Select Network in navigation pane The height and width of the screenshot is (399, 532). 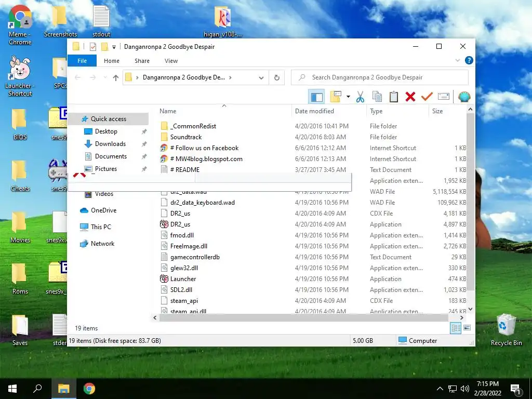102,244
